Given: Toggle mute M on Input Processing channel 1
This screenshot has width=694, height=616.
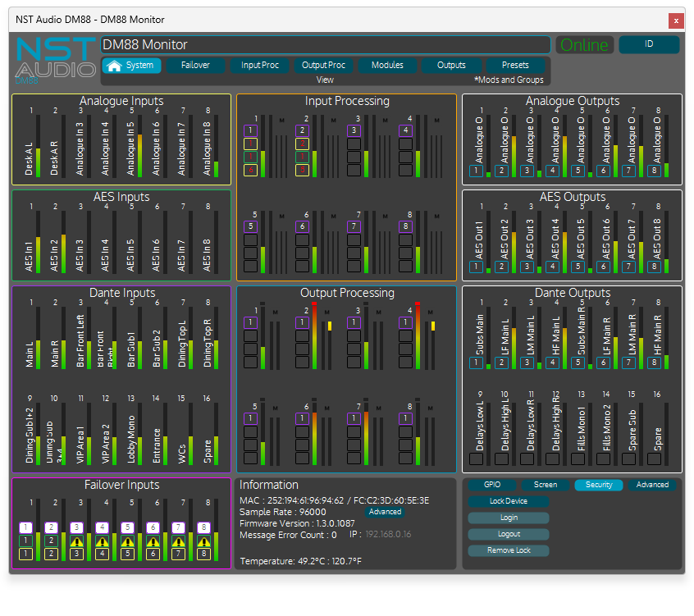Looking at the screenshot, I should 282,121.
